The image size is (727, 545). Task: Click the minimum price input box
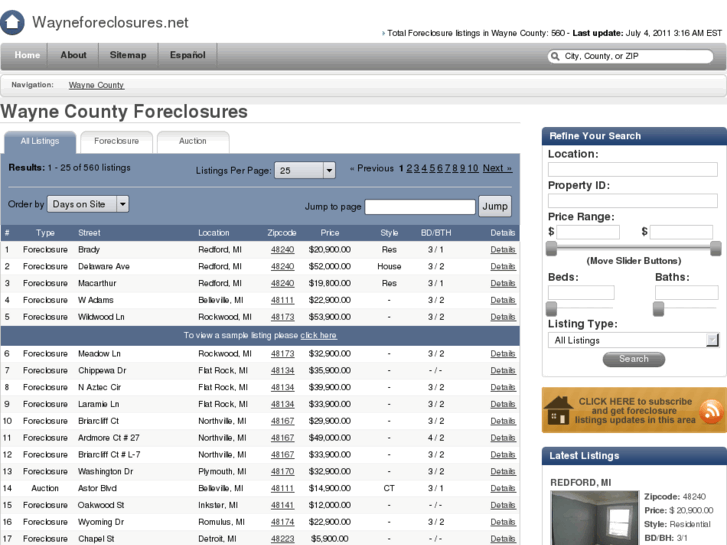pyautogui.click(x=588, y=232)
